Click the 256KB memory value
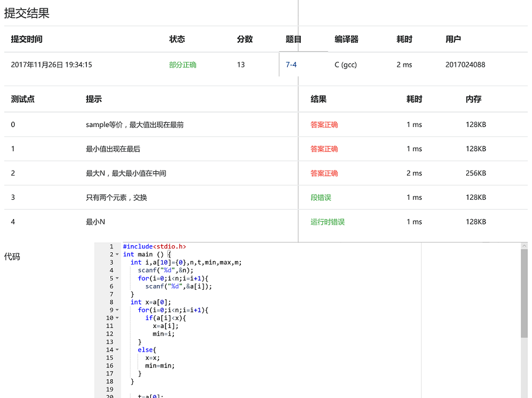This screenshot has height=398, width=532. pos(476,173)
